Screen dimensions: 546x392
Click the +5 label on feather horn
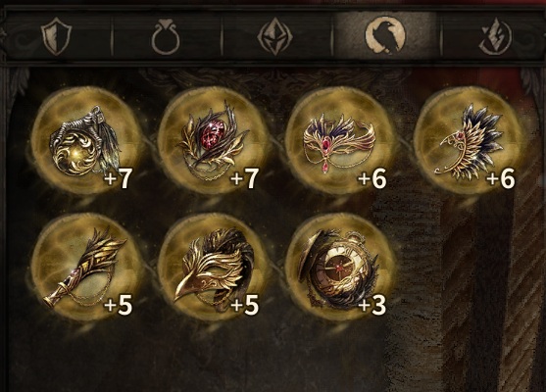(118, 306)
